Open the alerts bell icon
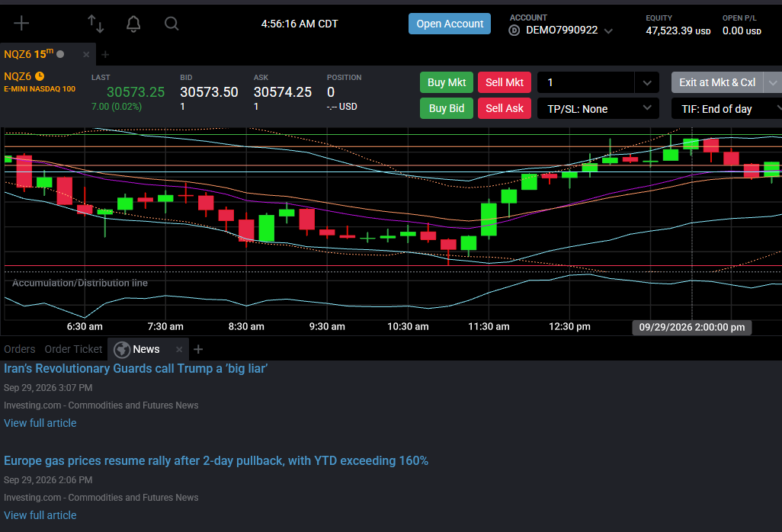782x532 pixels. click(133, 24)
